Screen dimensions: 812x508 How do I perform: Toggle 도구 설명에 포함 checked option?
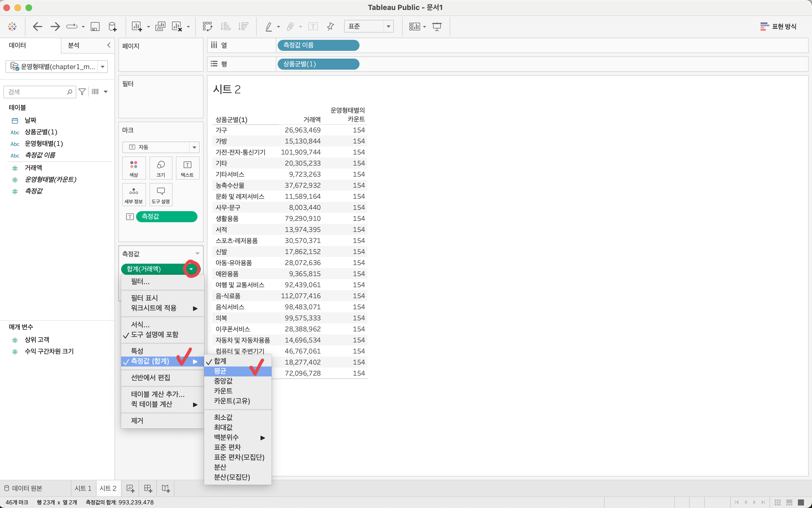coord(154,335)
